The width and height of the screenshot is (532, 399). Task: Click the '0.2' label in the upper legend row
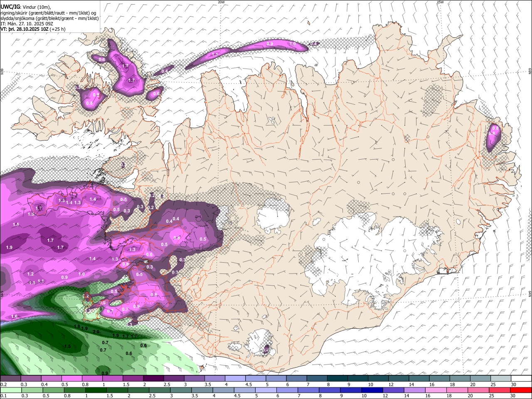coord(3,384)
